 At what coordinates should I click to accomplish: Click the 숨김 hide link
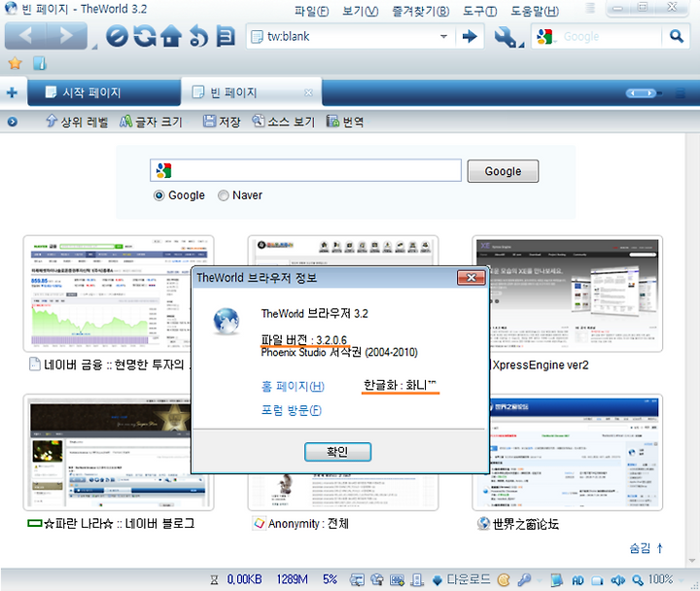[x=646, y=548]
